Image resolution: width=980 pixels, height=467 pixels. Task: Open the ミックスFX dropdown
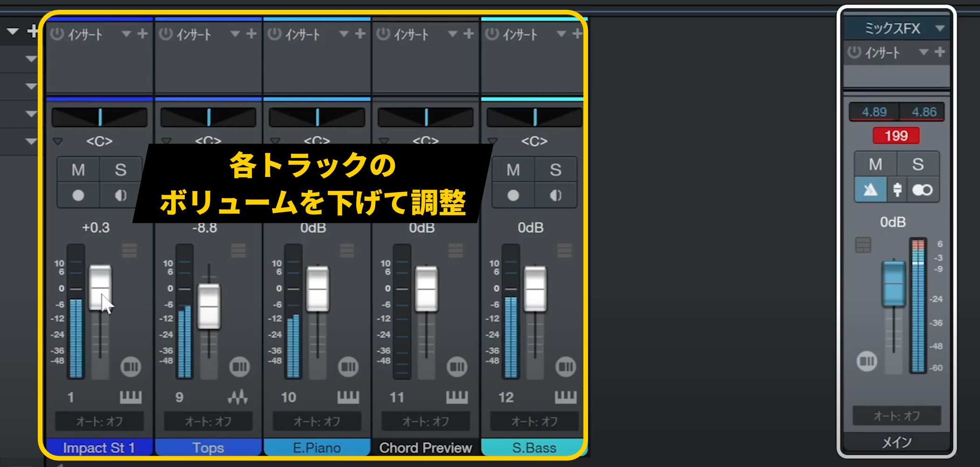click(940, 28)
